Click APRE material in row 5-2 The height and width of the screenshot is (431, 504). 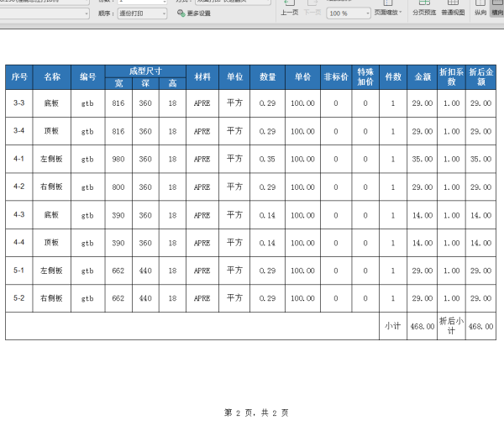coord(202,298)
